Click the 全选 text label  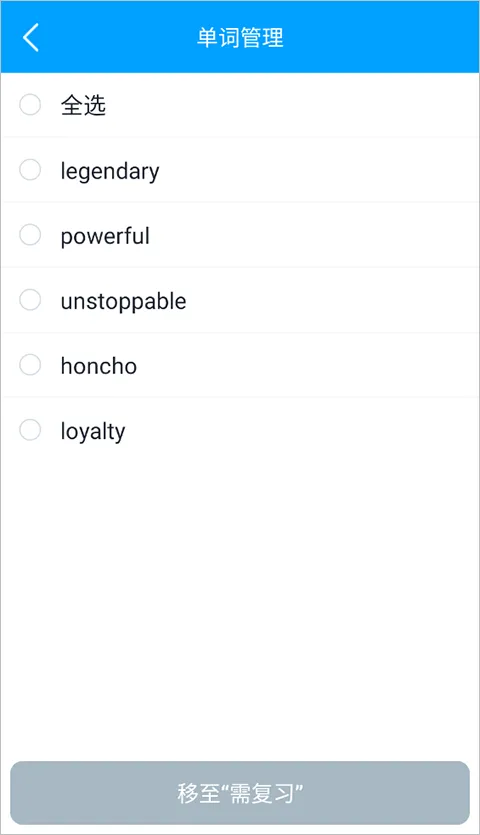pos(83,105)
